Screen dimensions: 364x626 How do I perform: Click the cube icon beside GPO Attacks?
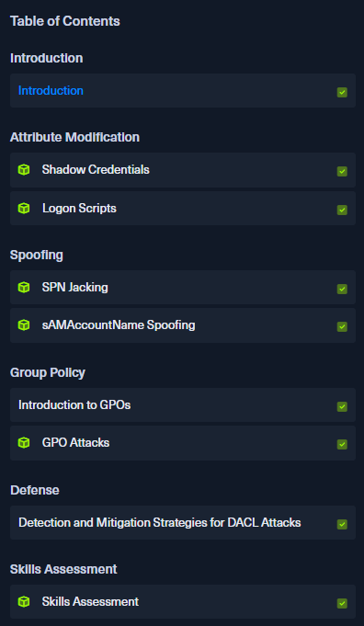click(24, 442)
